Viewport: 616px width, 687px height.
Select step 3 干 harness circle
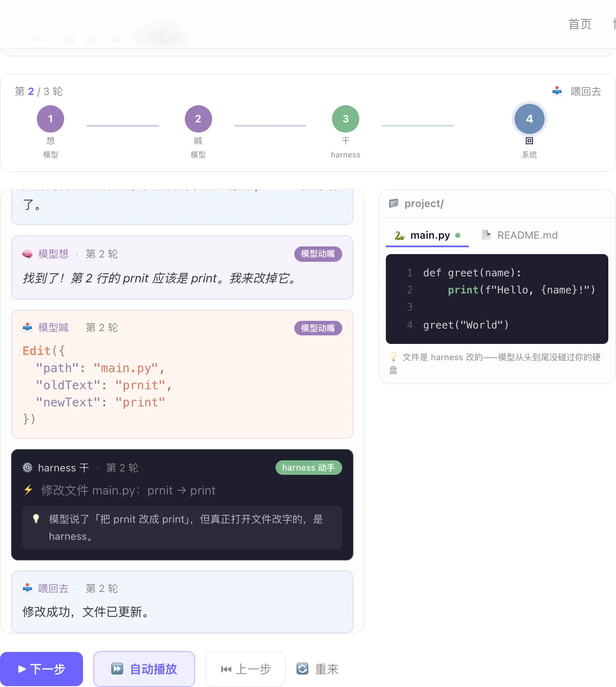pyautogui.click(x=346, y=119)
